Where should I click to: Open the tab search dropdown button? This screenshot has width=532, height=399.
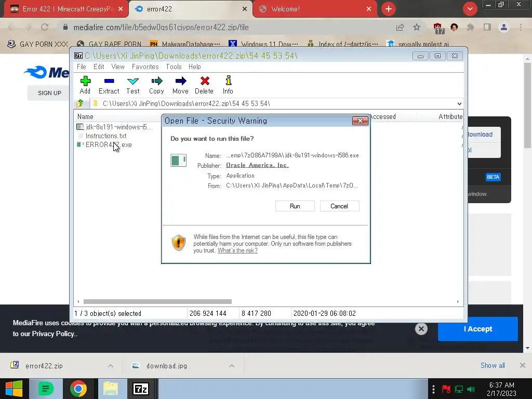point(470,9)
